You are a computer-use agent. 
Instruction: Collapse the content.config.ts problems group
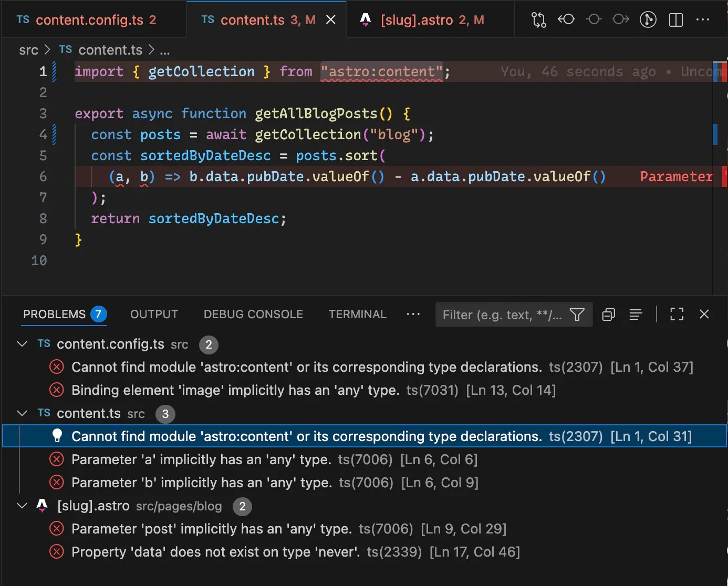[22, 344]
